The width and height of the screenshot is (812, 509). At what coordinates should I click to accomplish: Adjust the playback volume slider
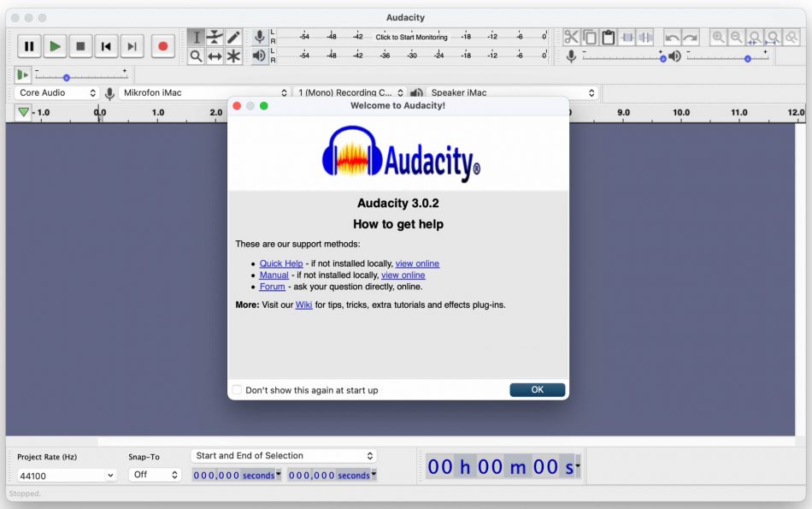click(727, 58)
